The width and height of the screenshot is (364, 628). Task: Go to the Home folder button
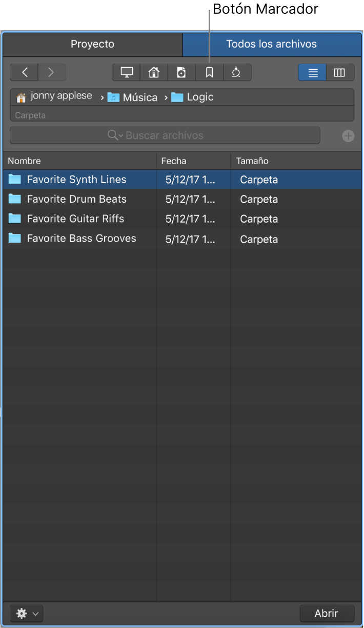(154, 72)
